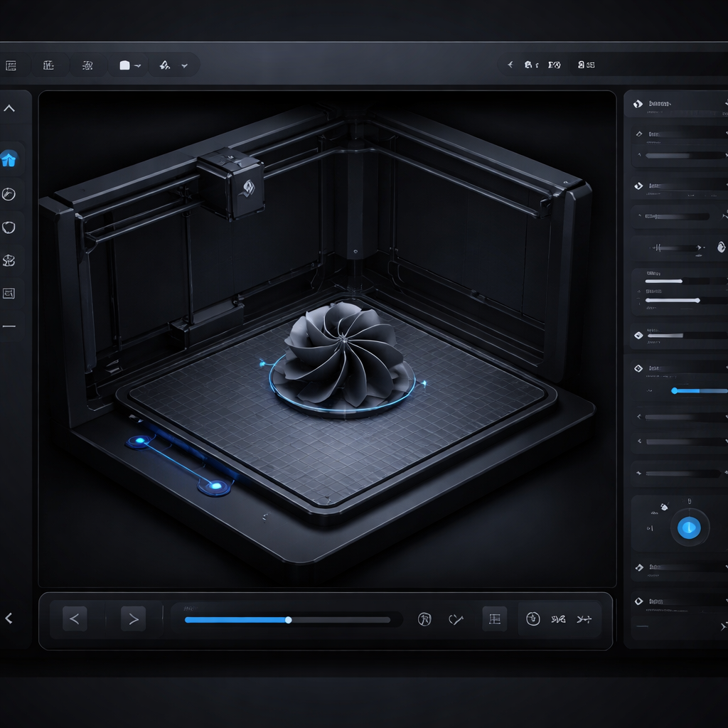Expand the chevron at the left screen edge
This screenshot has width=728, height=728.
9,618
